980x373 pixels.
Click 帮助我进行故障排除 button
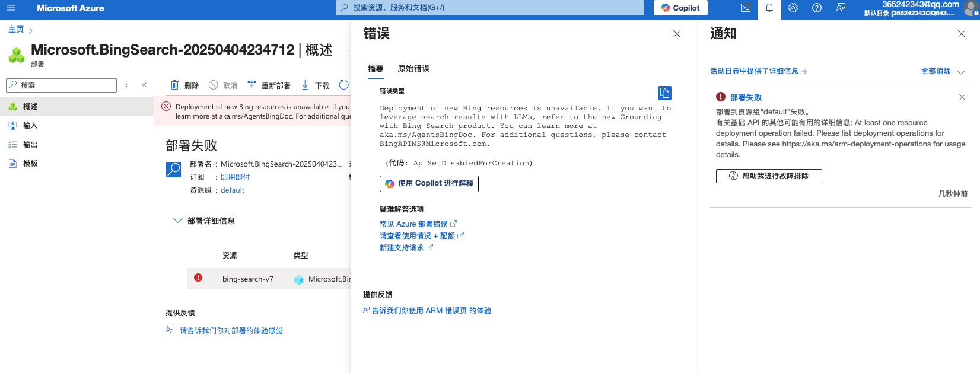769,176
